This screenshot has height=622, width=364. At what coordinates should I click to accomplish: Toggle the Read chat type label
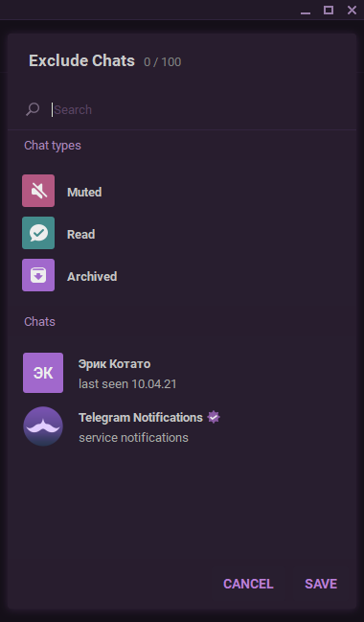[x=80, y=234]
